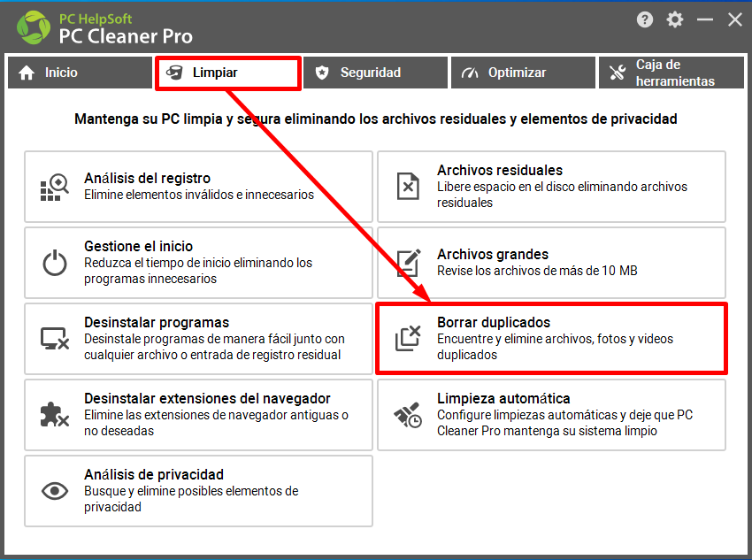This screenshot has height=560, width=752.
Task: Click the Análisis del registro magnifier icon
Action: point(54,187)
